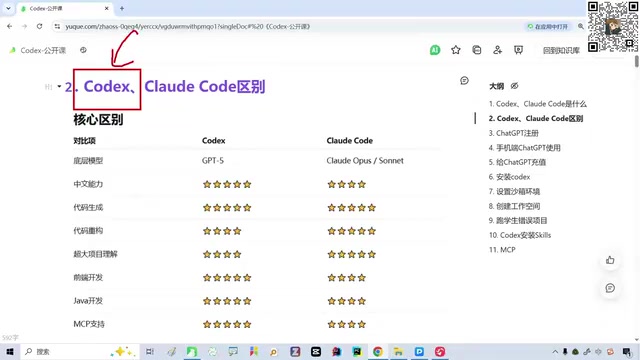Reload the Yuque page

click(x=39, y=26)
